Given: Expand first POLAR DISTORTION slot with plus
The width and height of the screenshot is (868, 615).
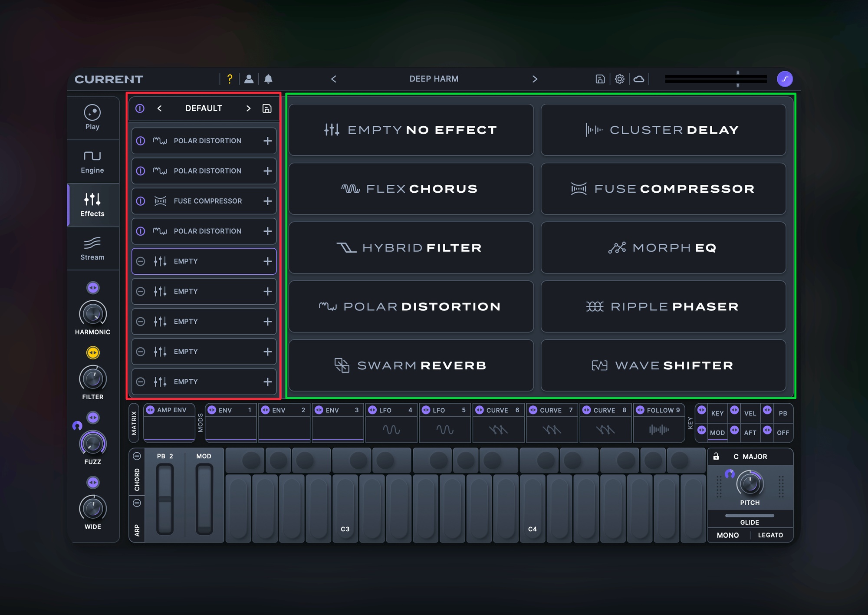Looking at the screenshot, I should (268, 141).
